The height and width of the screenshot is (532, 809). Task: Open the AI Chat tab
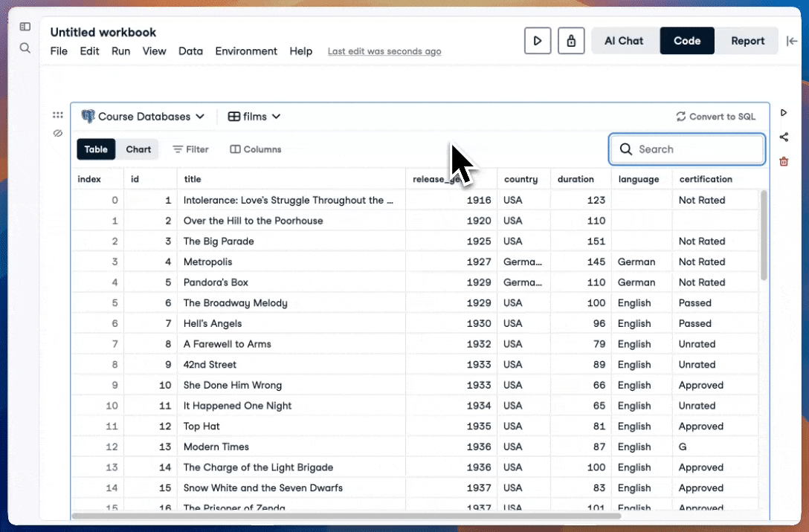[624, 41]
